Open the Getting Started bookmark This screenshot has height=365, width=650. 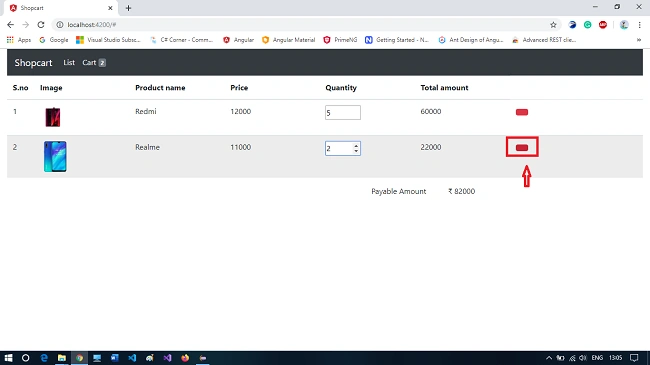397,40
